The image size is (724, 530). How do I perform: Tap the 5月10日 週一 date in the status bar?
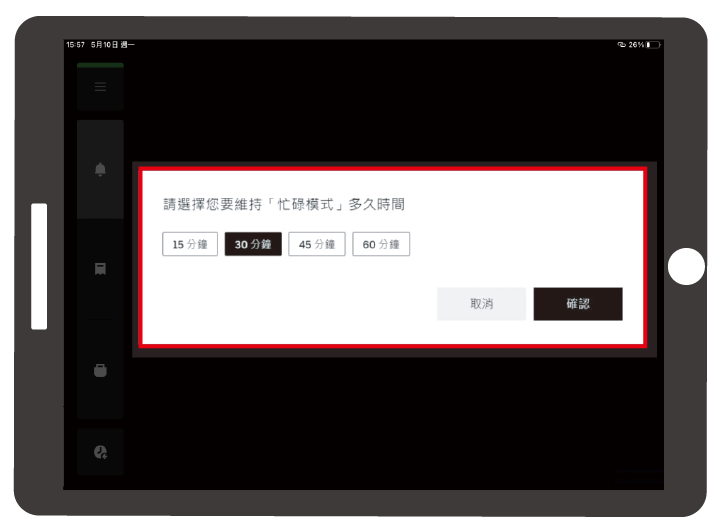tap(112, 45)
